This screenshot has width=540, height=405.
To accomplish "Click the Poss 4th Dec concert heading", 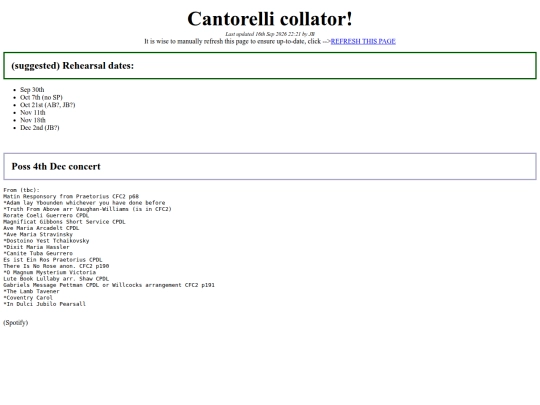I will 56,166.
